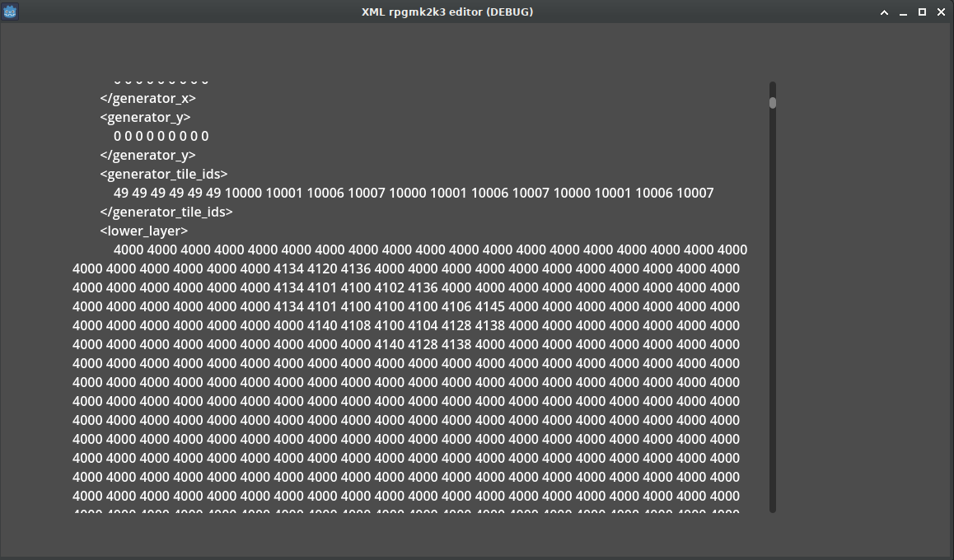Viewport: 954px width, 560px height.
Task: Click the first 10000 tile id value
Action: (x=243, y=193)
